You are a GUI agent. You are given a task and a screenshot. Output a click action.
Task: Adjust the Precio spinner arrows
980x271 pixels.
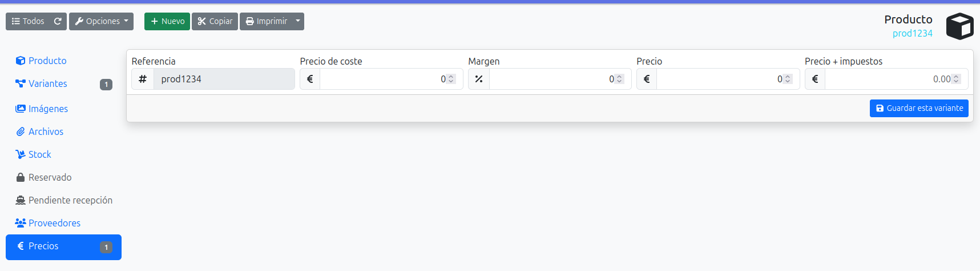pos(788,79)
